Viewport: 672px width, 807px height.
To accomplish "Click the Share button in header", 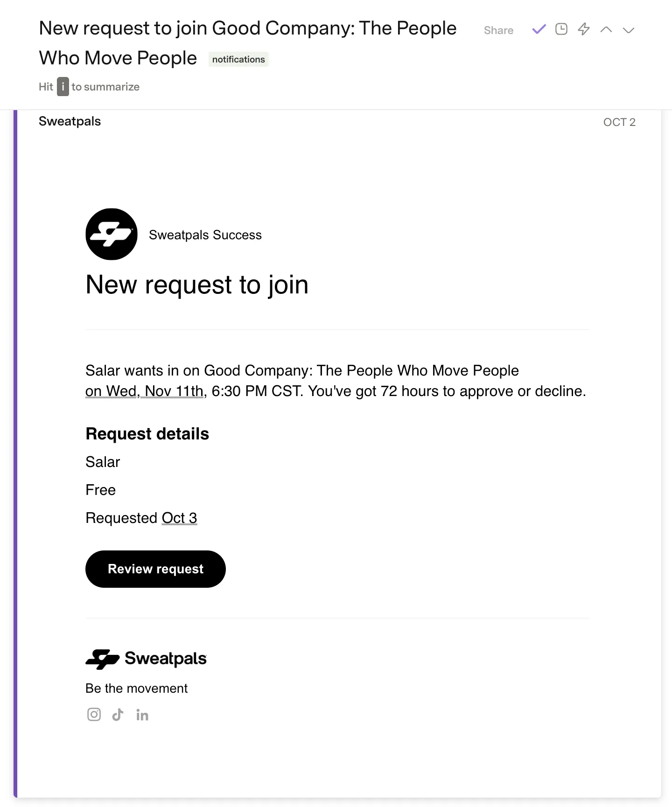I will 498,30.
